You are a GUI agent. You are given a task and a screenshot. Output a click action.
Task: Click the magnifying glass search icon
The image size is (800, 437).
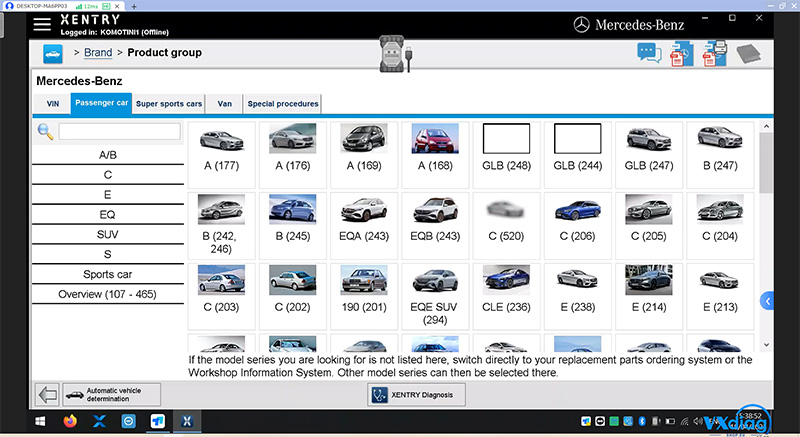point(45,132)
